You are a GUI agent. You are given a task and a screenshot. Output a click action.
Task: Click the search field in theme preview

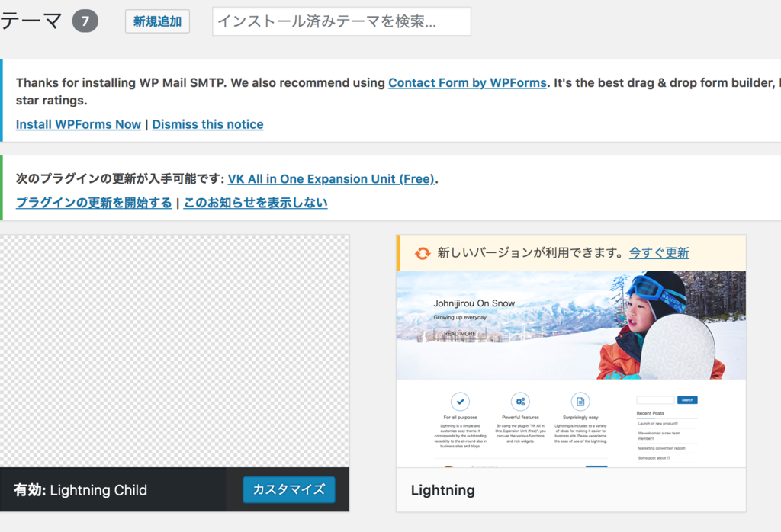coord(655,400)
